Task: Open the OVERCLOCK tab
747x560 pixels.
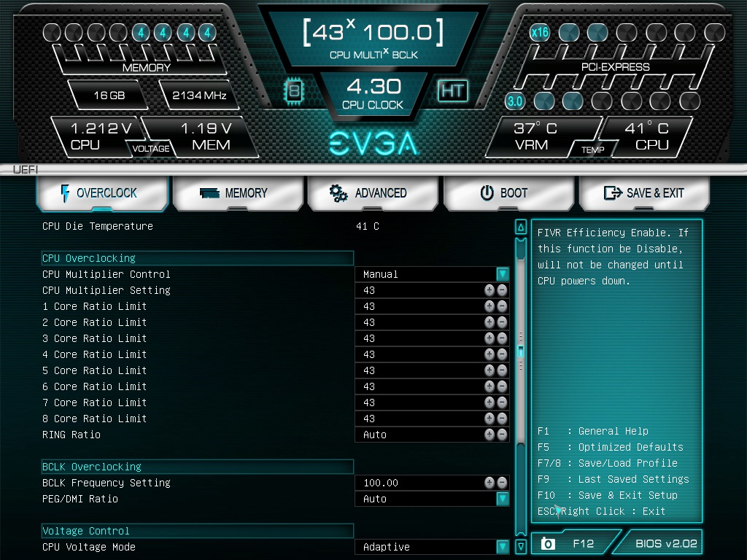Action: click(x=102, y=192)
